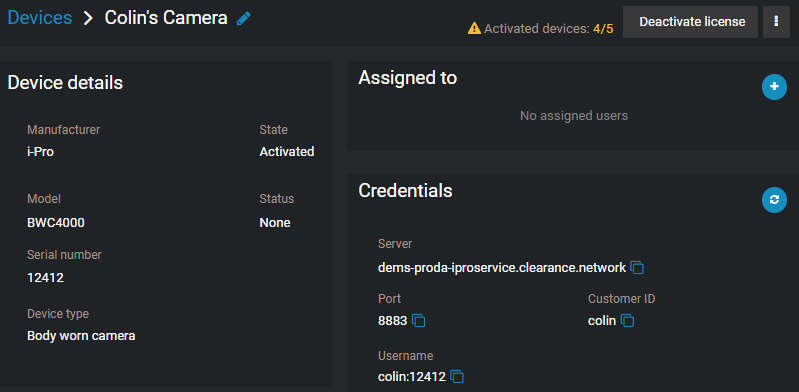Select the activated devices count 4/5
Image resolution: width=799 pixels, height=392 pixels.
[603, 29]
